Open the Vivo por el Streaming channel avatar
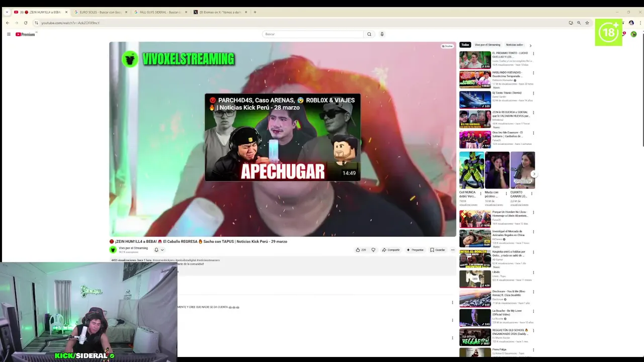Viewport: 644px width, 362px height. 113,250
